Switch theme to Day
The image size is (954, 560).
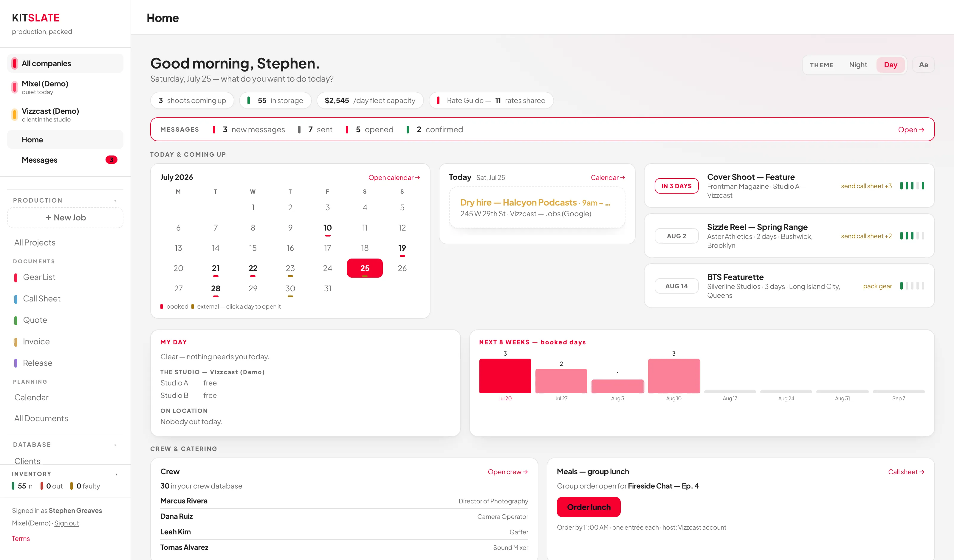pyautogui.click(x=890, y=65)
